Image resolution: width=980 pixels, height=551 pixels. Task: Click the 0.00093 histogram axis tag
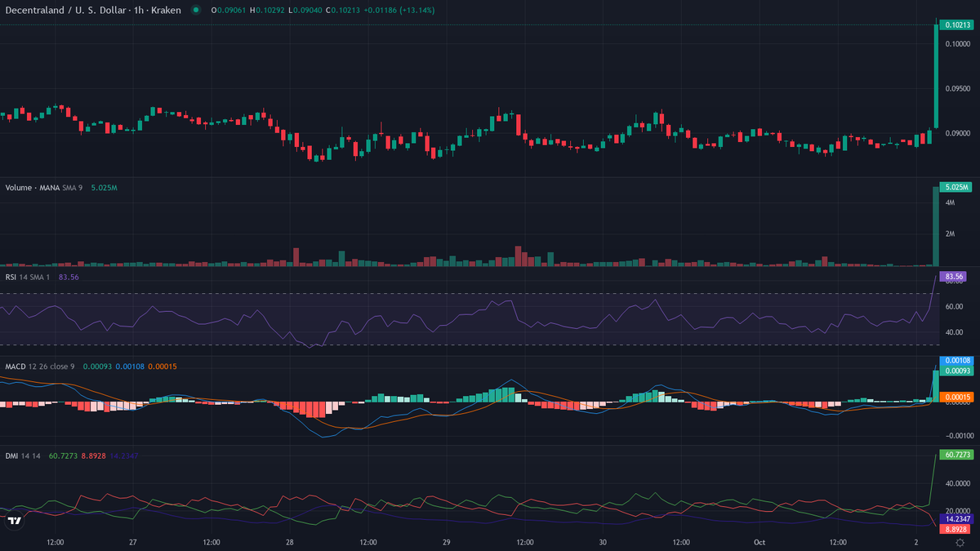click(x=959, y=371)
